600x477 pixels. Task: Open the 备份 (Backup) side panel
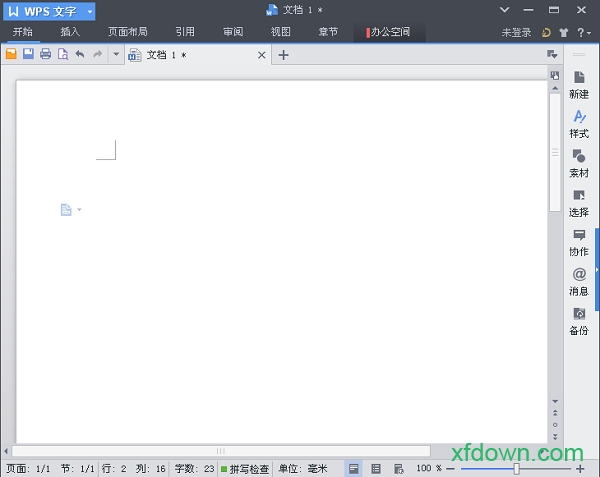point(579,321)
